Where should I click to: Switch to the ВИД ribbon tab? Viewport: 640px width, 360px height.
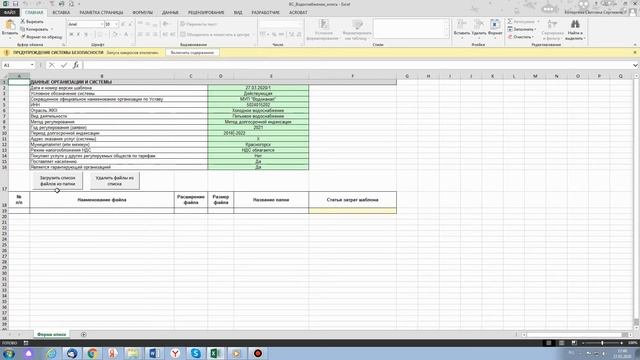click(x=238, y=12)
